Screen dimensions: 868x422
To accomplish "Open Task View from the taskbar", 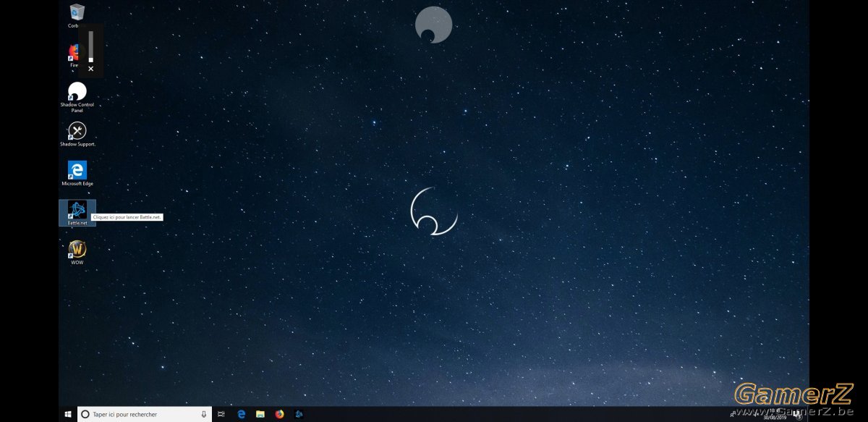I will (222, 414).
